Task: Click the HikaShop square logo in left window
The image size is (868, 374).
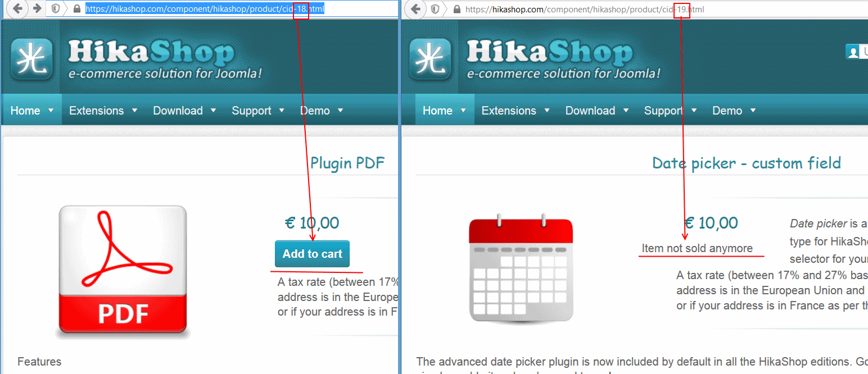Action: 31,59
